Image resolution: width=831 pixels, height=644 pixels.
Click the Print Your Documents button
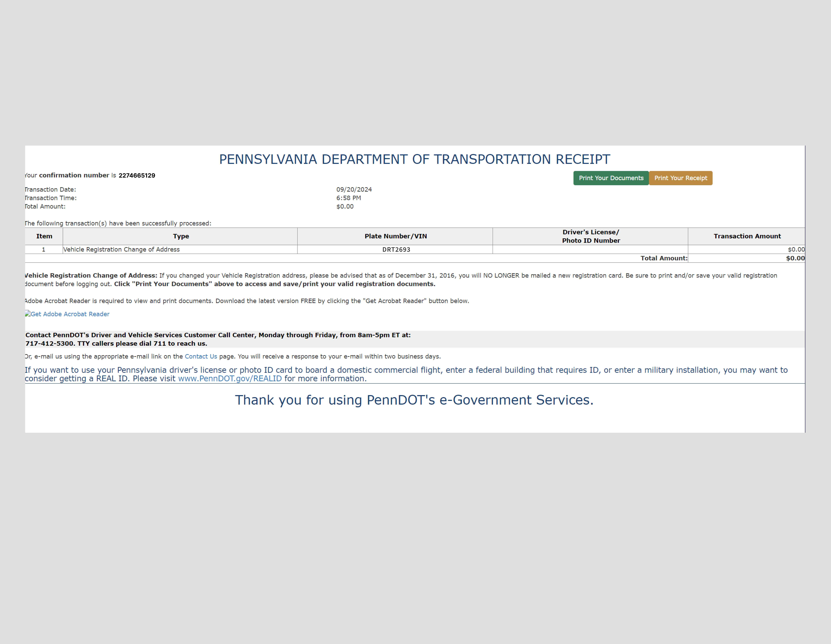tap(611, 178)
